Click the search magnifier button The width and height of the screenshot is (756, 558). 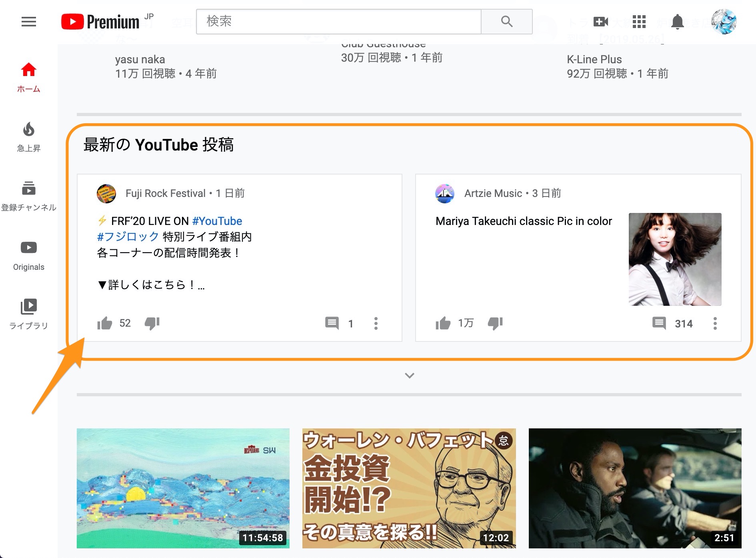(506, 22)
